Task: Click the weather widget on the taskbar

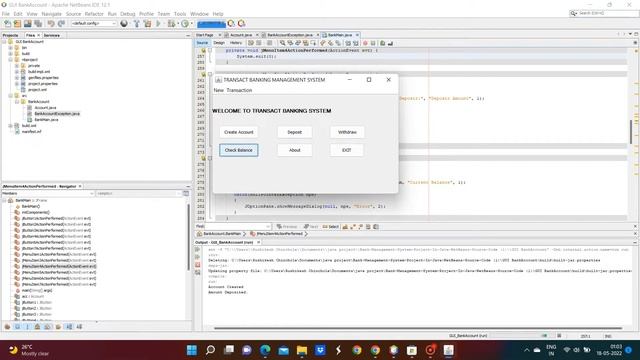Action: [29, 350]
